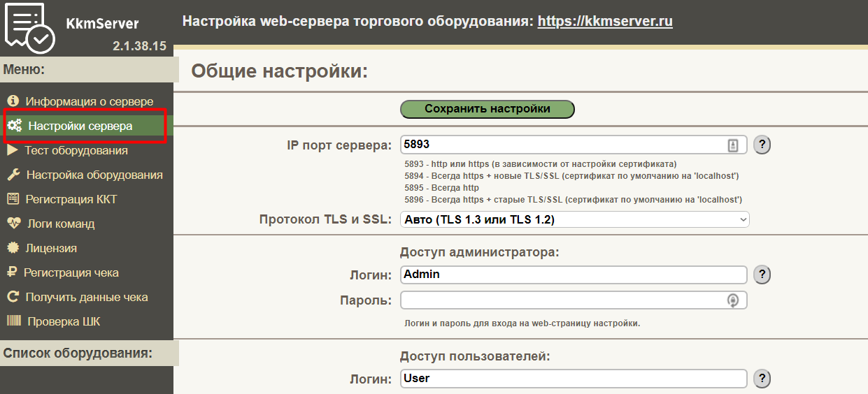Click the heartbeat icon beside Логи команд
The image size is (868, 394).
(x=14, y=224)
